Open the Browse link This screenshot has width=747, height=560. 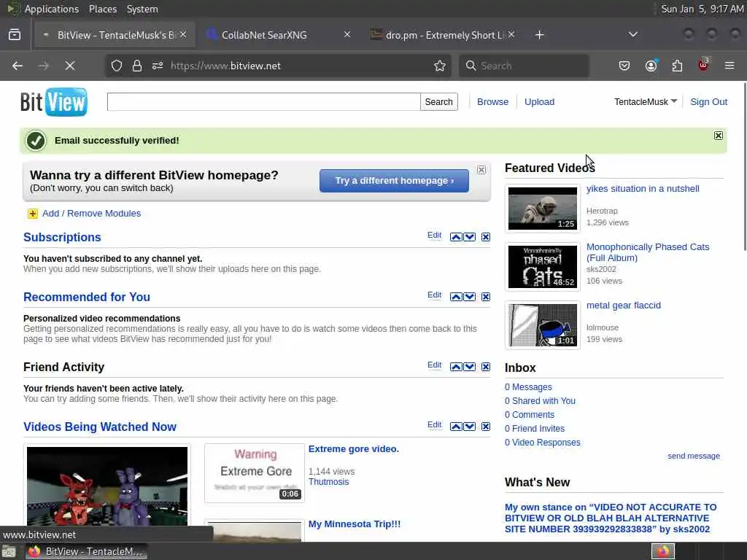point(492,102)
